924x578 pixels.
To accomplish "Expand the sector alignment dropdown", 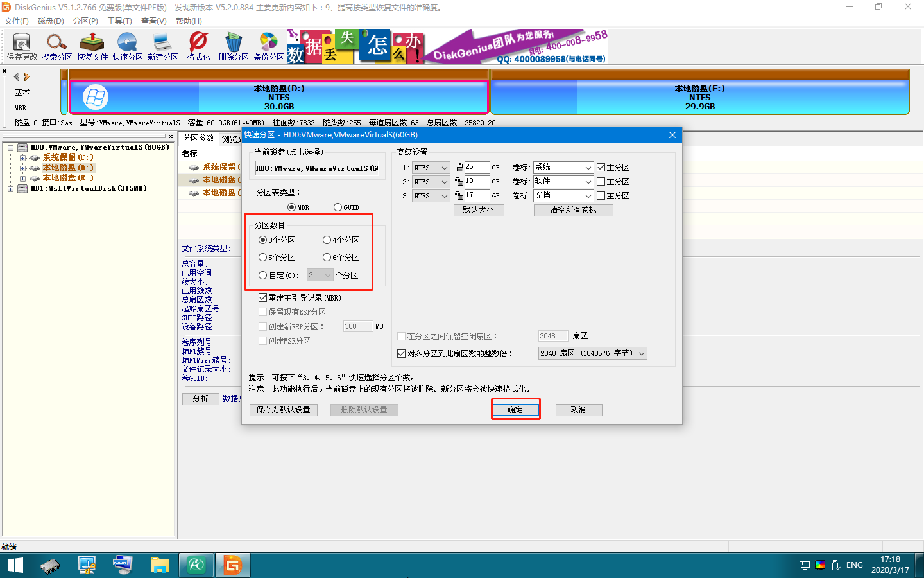I will [x=642, y=353].
